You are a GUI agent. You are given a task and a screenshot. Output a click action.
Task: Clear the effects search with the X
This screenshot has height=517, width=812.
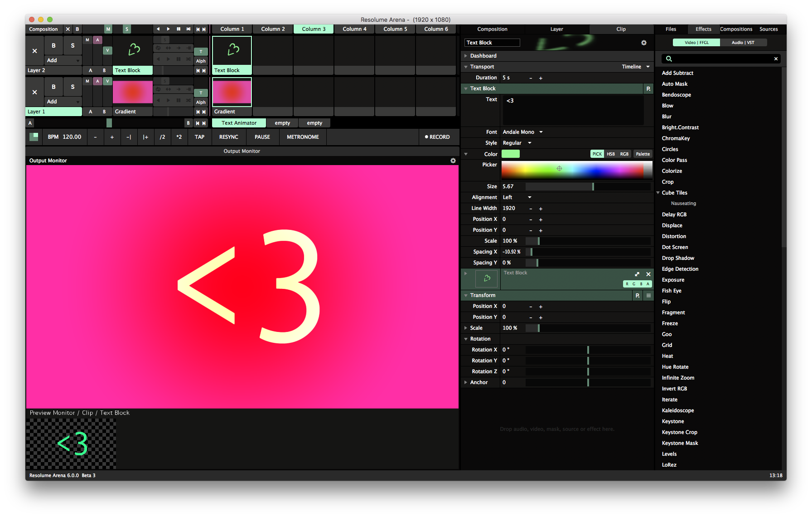[776, 59]
